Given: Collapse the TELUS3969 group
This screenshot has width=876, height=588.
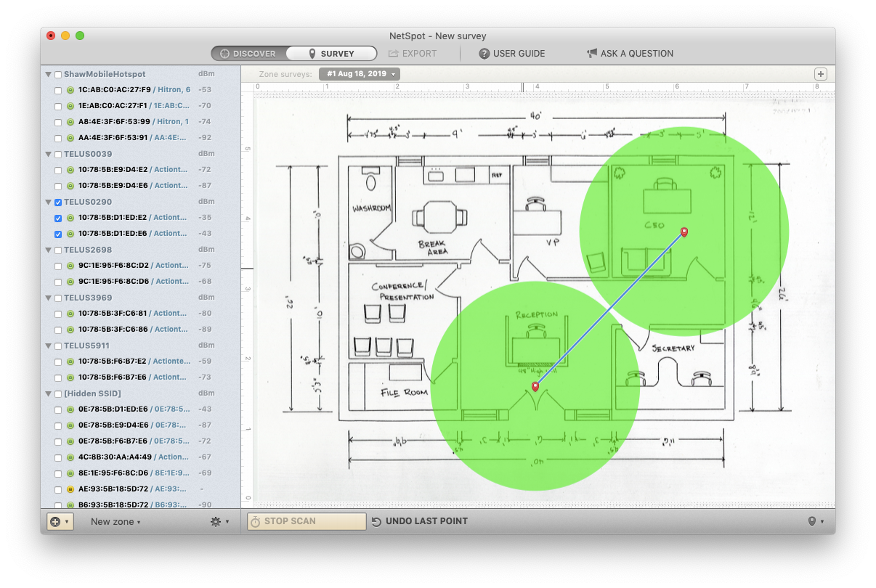Looking at the screenshot, I should coord(49,298).
